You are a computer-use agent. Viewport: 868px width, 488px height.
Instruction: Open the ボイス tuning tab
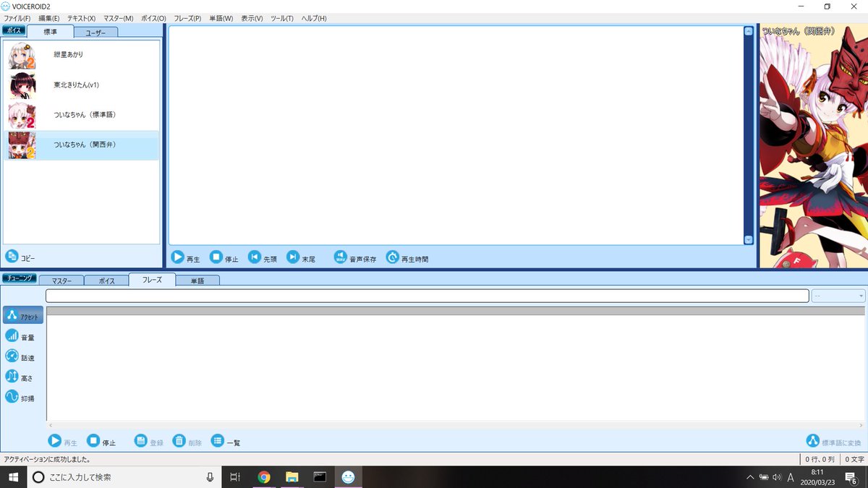106,281
